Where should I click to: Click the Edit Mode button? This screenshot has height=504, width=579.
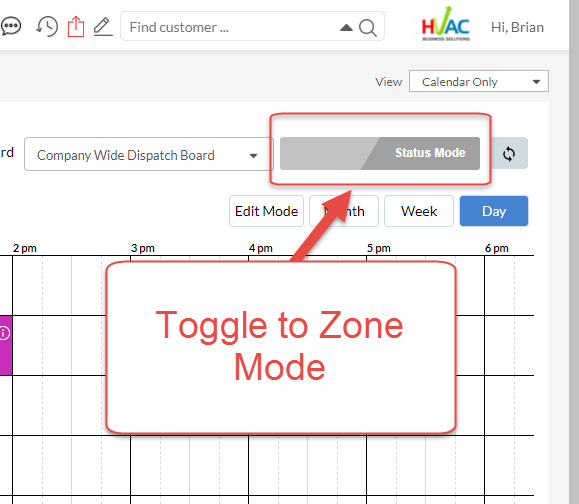266,211
